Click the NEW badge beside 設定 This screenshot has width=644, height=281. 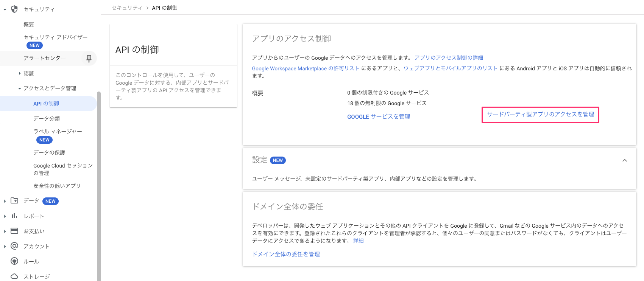pyautogui.click(x=278, y=160)
